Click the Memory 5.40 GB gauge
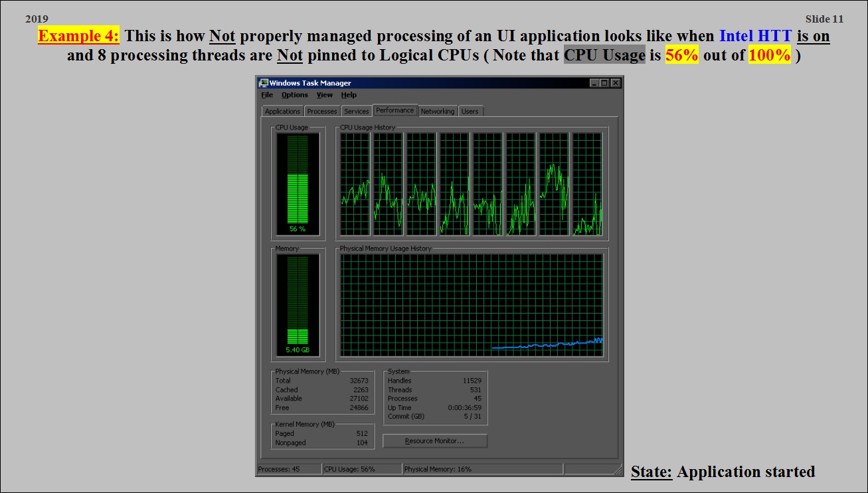Screen dimensions: 868x493 click(x=298, y=306)
